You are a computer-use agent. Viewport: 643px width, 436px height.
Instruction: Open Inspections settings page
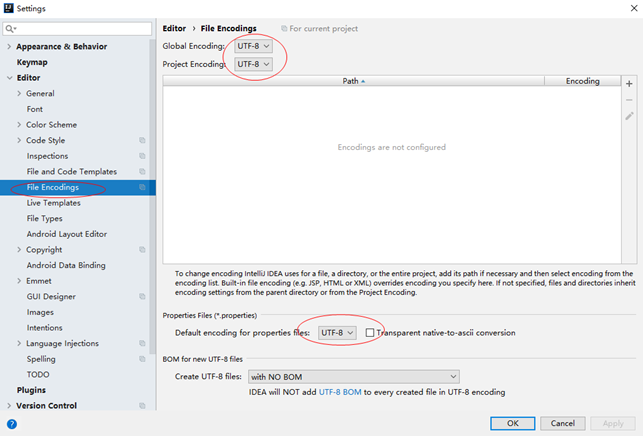pos(47,156)
